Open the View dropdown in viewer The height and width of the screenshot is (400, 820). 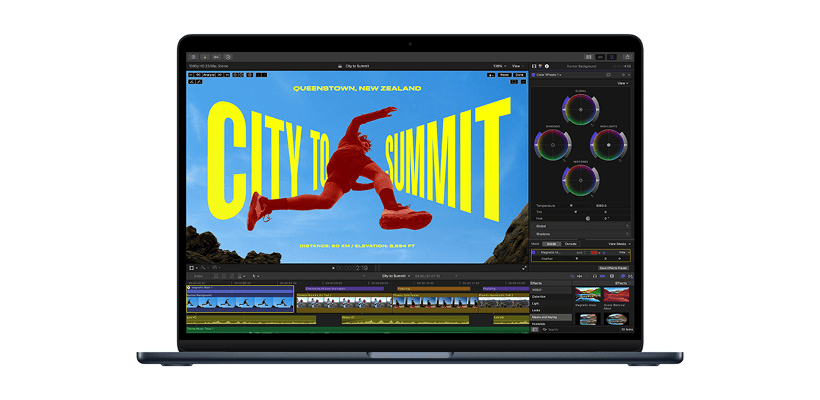[x=518, y=66]
